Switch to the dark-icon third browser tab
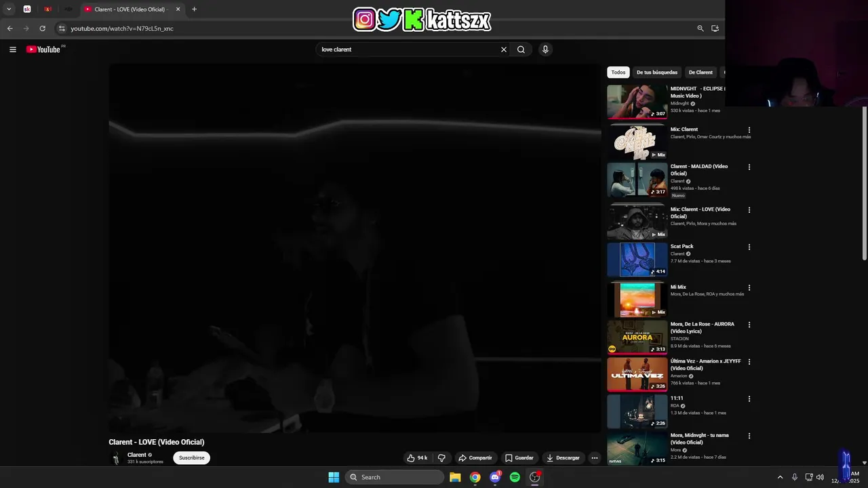The image size is (868, 488). click(68, 9)
